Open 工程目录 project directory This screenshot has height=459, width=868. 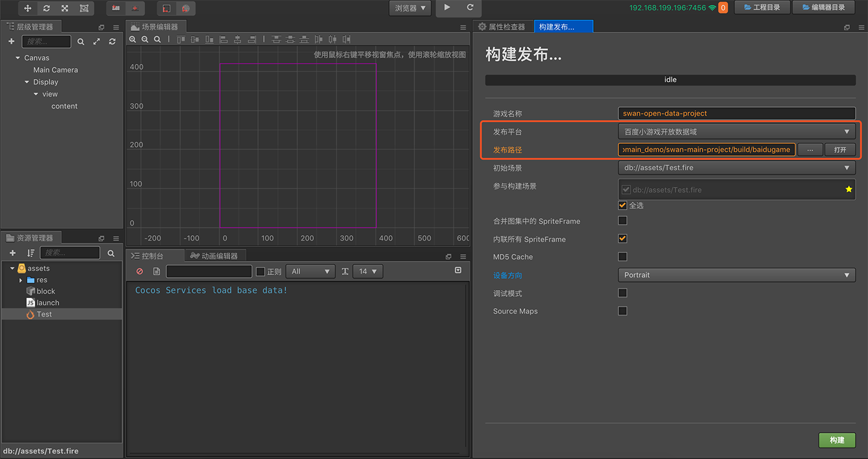762,7
